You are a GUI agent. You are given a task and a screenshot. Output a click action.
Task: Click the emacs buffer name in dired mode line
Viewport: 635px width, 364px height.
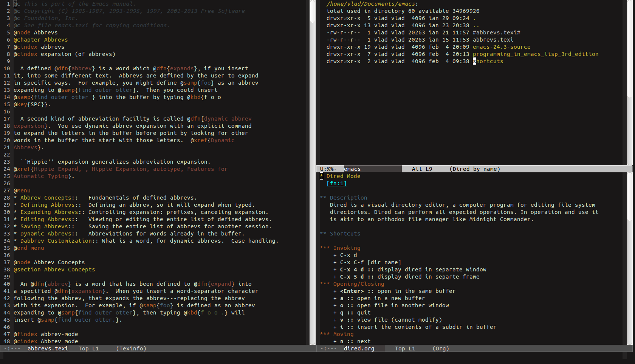tap(352, 169)
